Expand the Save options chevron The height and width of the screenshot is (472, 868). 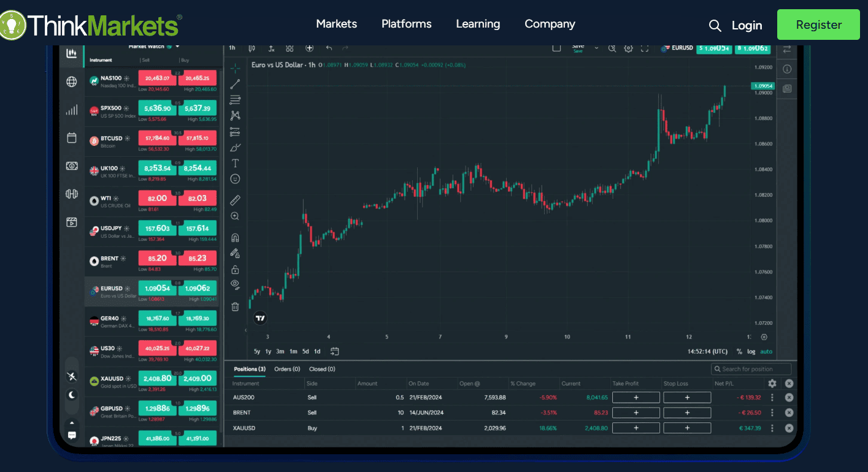(596, 48)
